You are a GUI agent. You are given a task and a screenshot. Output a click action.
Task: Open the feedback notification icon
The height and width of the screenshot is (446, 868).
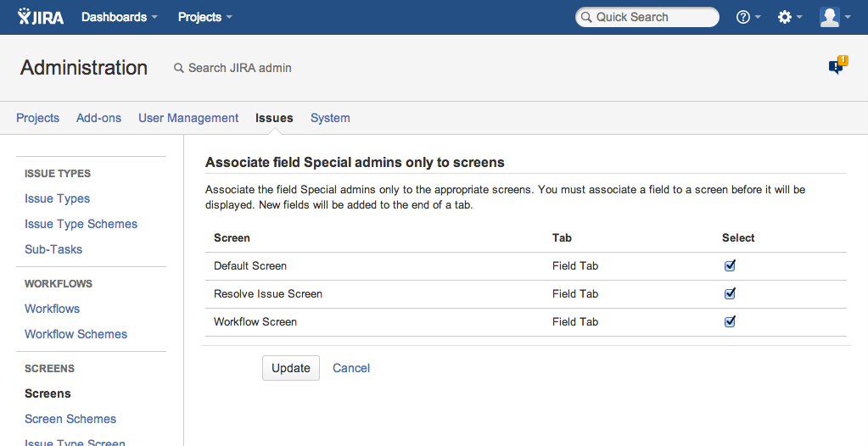pos(837,66)
